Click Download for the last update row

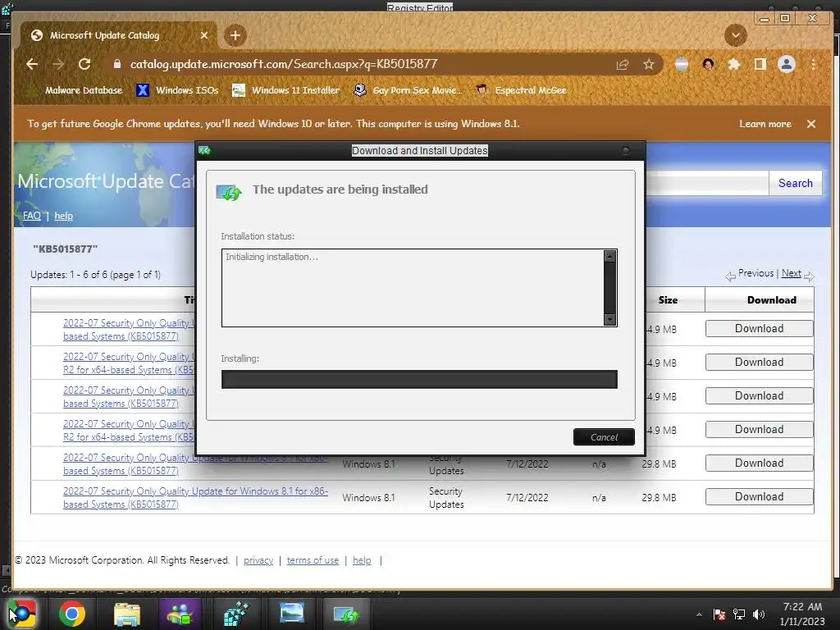coord(759,497)
